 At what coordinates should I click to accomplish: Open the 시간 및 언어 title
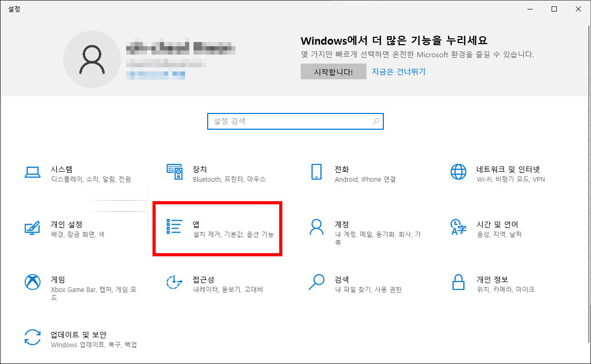click(497, 224)
